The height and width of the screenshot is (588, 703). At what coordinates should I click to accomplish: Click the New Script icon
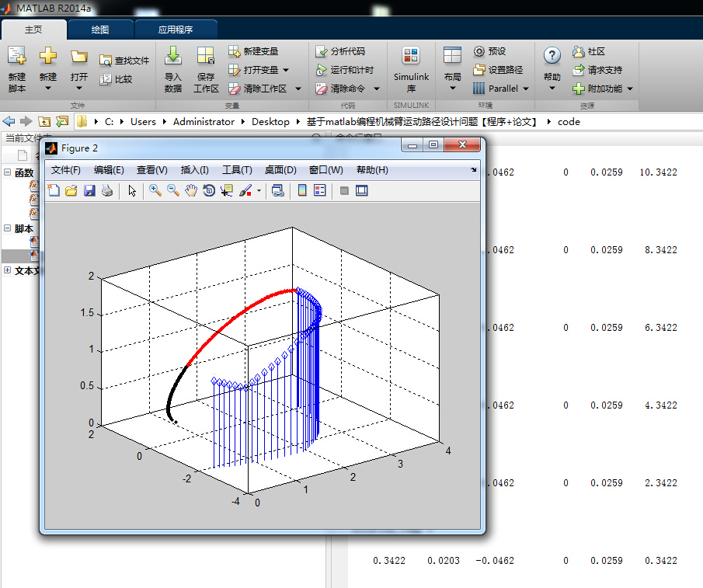pos(17,56)
